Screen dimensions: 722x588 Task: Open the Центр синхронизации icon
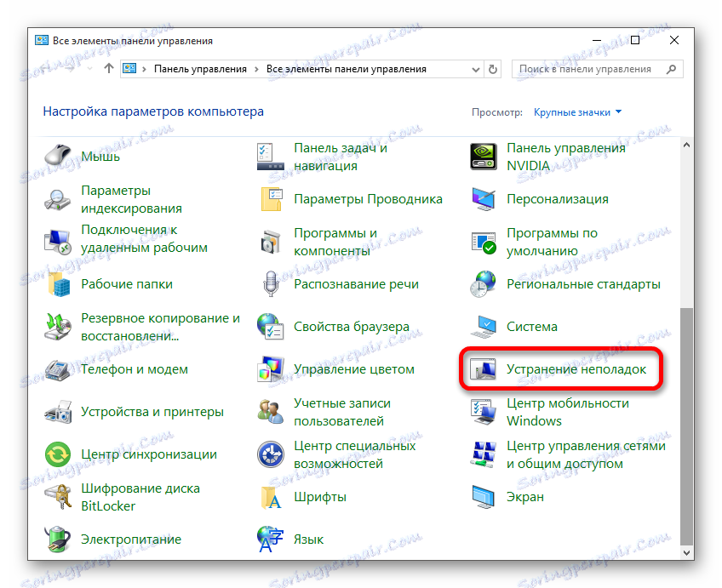58,454
